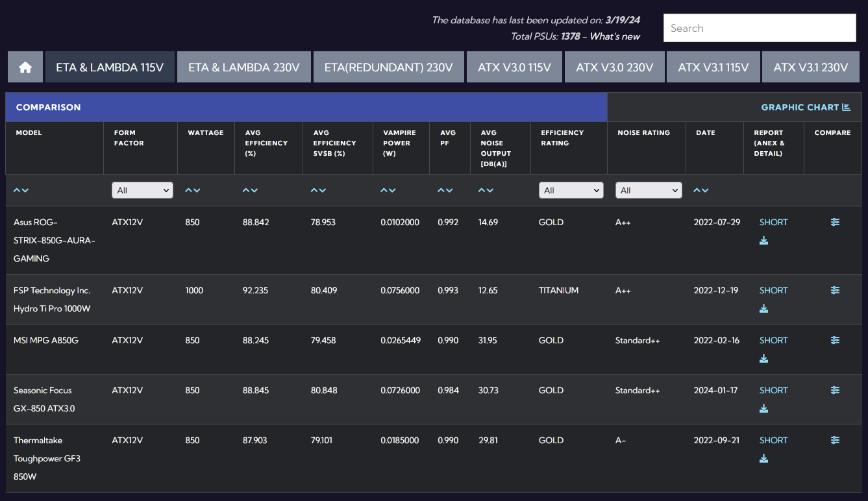Sort Date descending with down arrow
868x501 pixels.
[705, 190]
